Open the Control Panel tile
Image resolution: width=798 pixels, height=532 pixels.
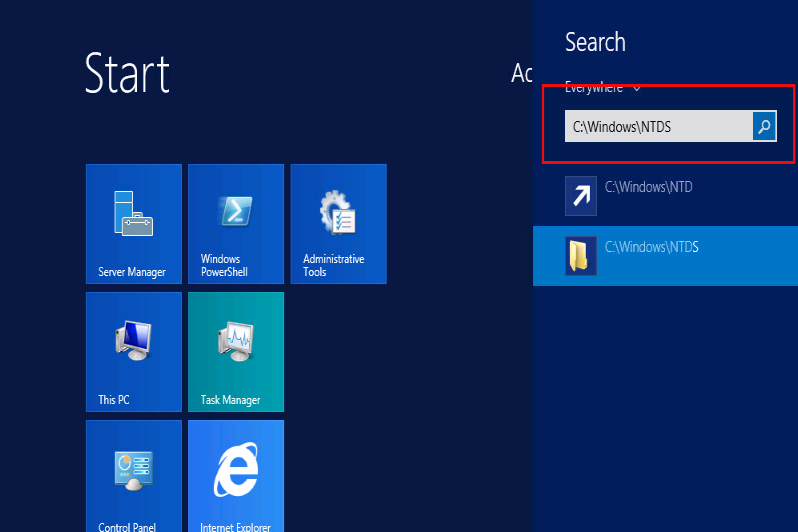point(134,476)
